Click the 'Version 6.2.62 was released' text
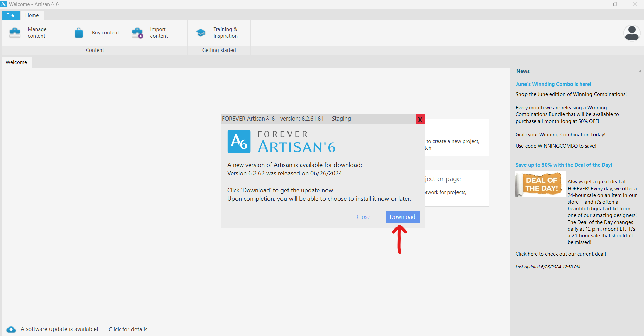The width and height of the screenshot is (644, 336). click(284, 173)
